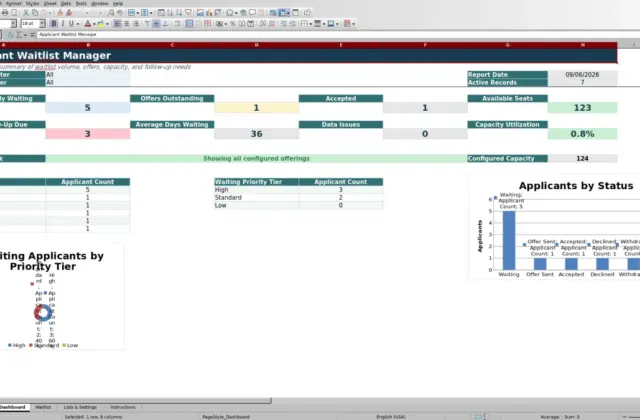
Task: Open the font size dropdown
Action: [x=42, y=24]
